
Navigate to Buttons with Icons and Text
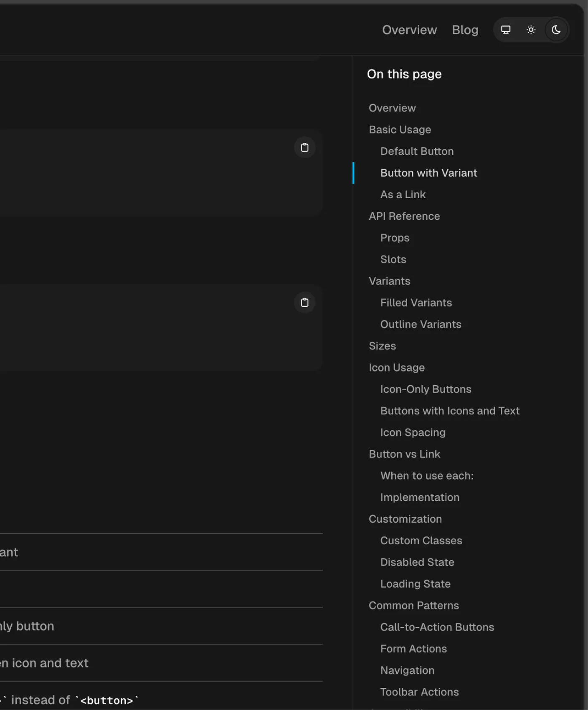coord(450,411)
